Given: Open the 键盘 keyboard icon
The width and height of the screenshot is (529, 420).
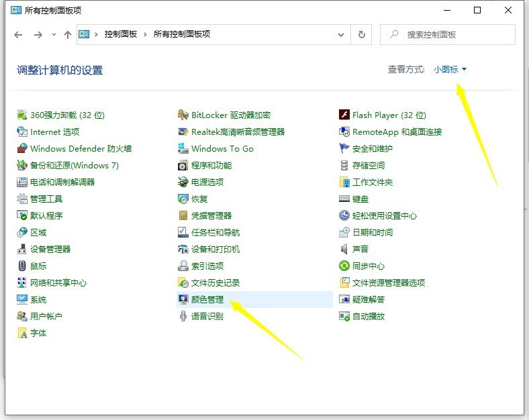Looking at the screenshot, I should click(x=344, y=199).
